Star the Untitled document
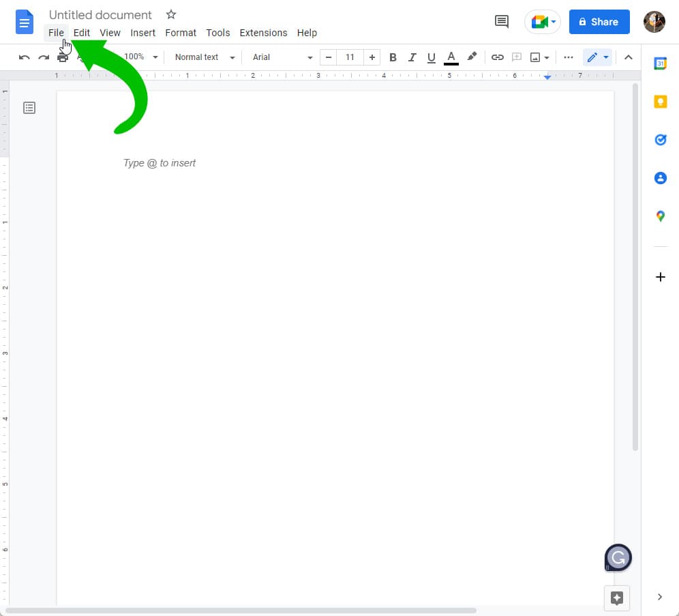This screenshot has height=616, width=679. click(171, 14)
